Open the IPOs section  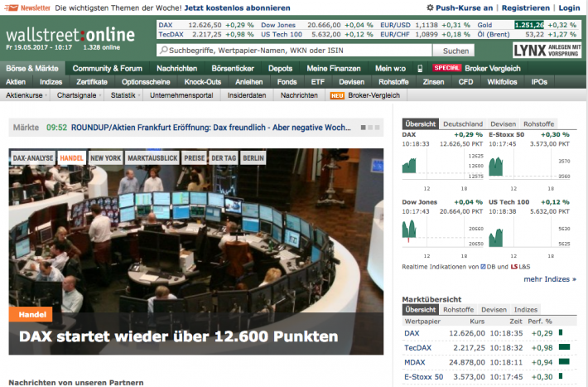539,82
